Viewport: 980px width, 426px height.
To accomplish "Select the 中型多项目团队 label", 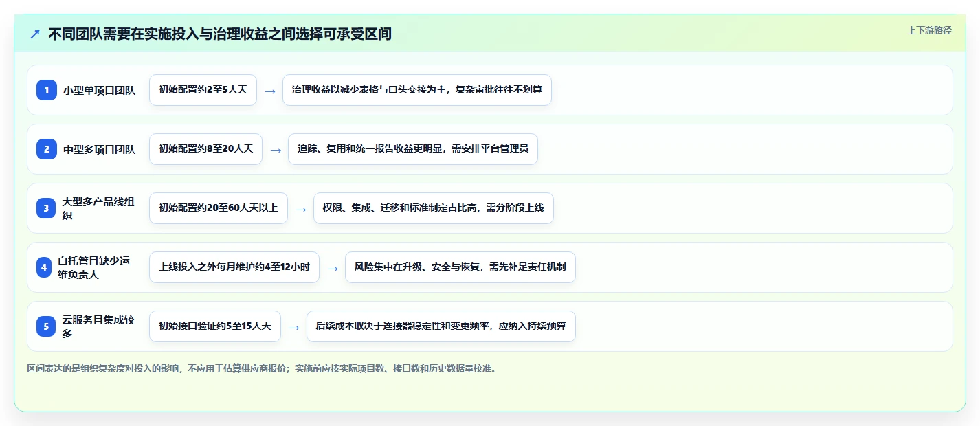I will pyautogui.click(x=100, y=149).
